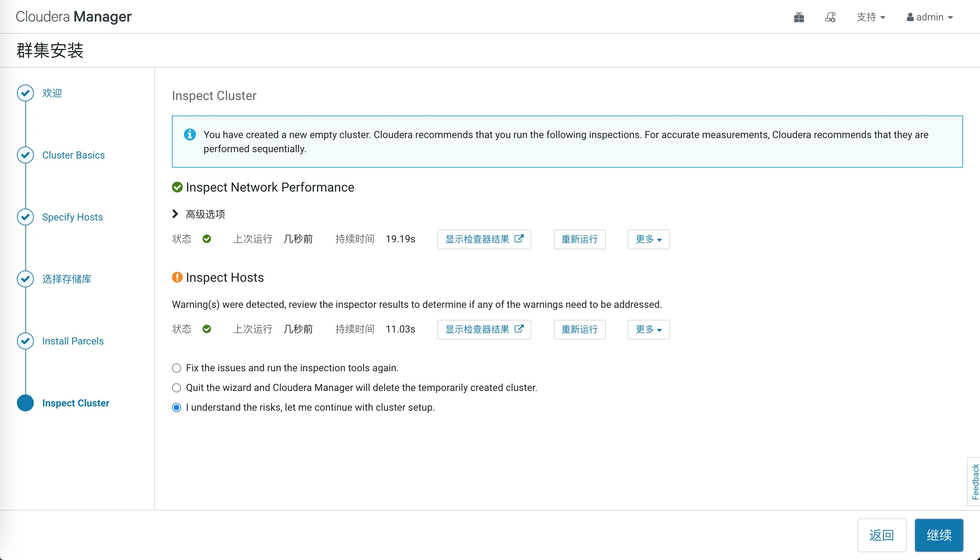Click the admin user avatar icon
Image resolution: width=980 pixels, height=560 pixels.
pyautogui.click(x=910, y=17)
